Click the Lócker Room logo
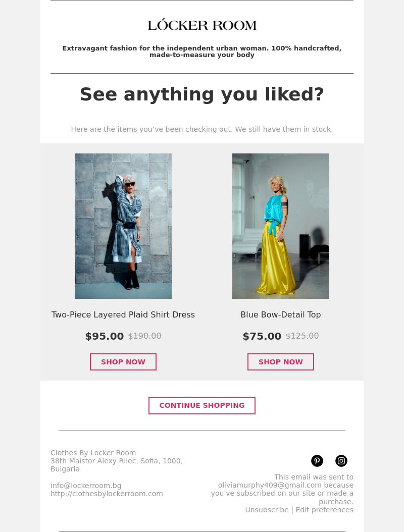The image size is (404, 532). point(202,25)
